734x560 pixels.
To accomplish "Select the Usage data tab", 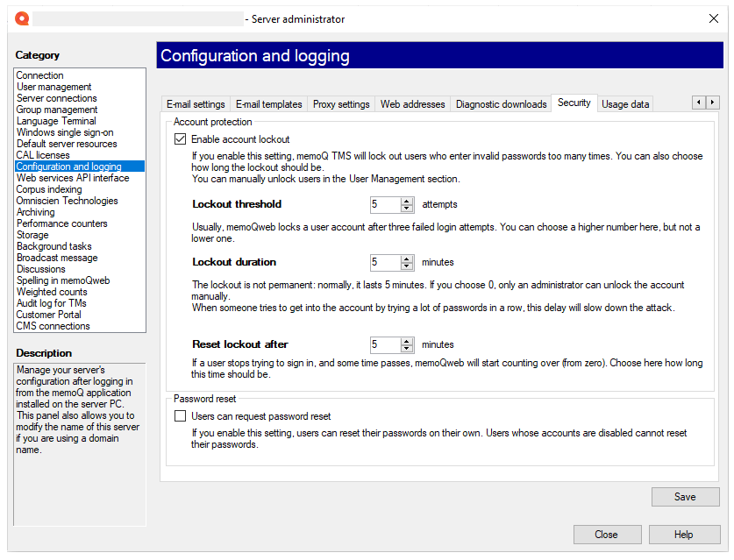I will click(624, 103).
